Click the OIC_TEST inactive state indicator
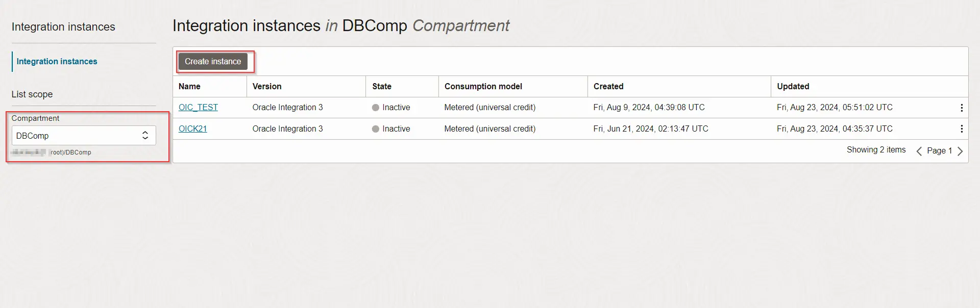Screen dimensions: 980x308 click(x=376, y=108)
